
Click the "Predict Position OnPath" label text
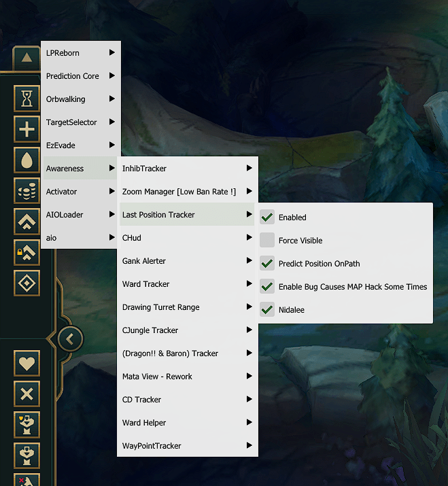(x=319, y=264)
